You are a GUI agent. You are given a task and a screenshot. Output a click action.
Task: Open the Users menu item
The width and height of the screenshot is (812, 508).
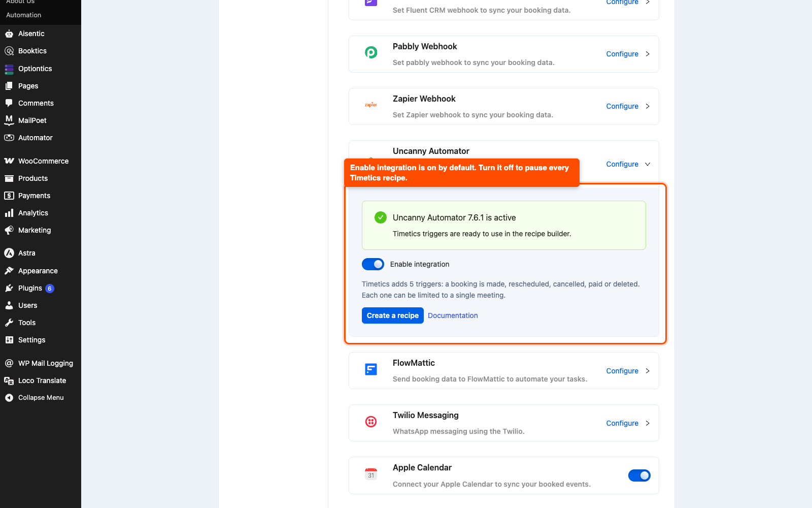pyautogui.click(x=41, y=305)
